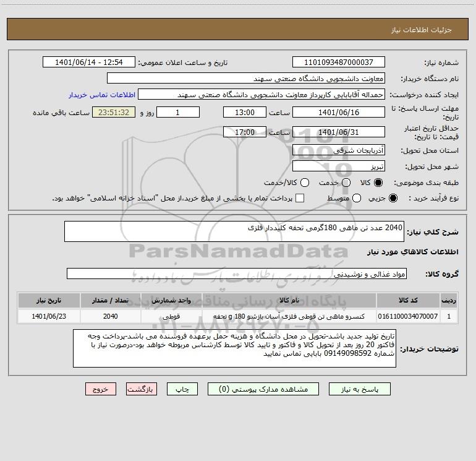Click the تعداد / مقدار column header
The width and height of the screenshot is (476, 461).
coord(111,300)
